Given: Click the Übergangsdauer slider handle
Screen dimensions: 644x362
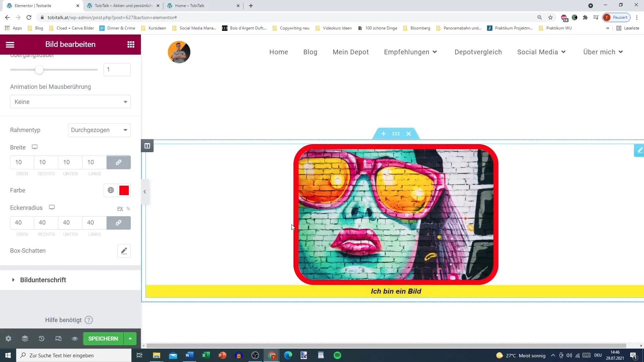Looking at the screenshot, I should [x=39, y=70].
